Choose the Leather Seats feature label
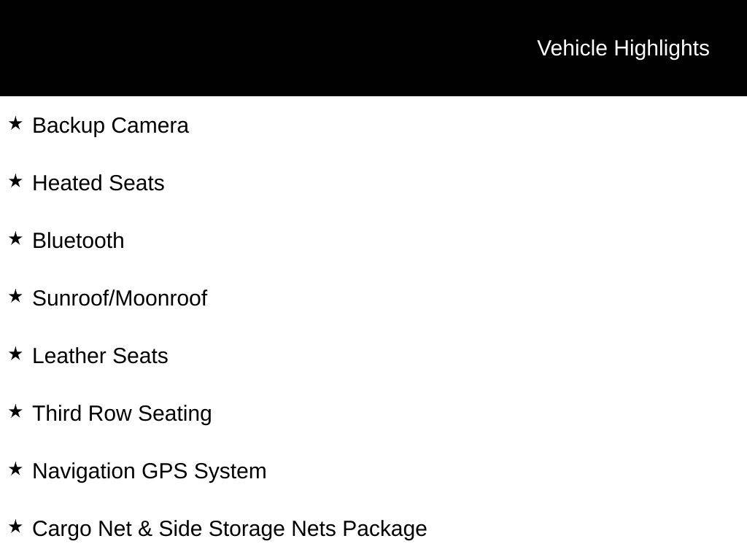This screenshot has height=560, width=747. (x=100, y=356)
